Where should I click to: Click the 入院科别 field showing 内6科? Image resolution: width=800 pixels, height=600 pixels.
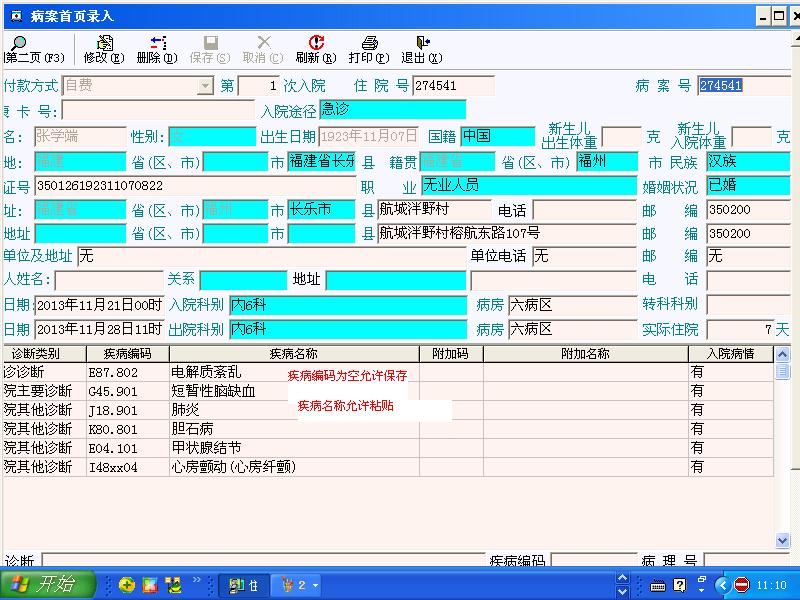point(348,305)
